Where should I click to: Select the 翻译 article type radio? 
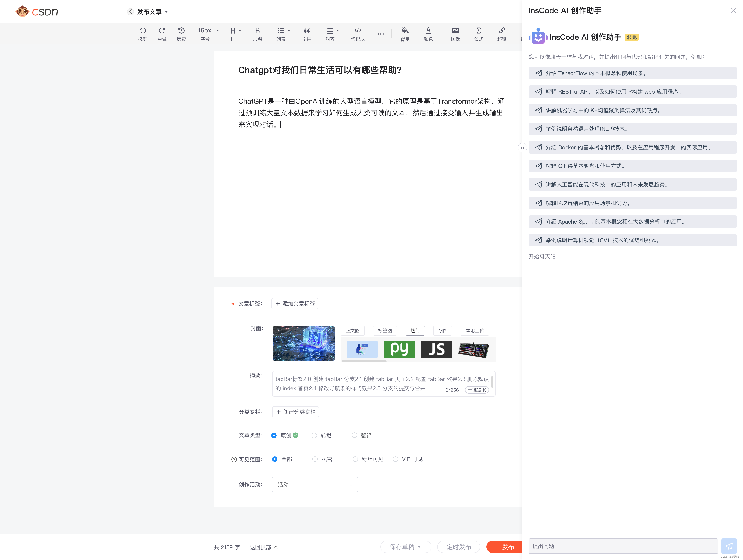click(354, 435)
